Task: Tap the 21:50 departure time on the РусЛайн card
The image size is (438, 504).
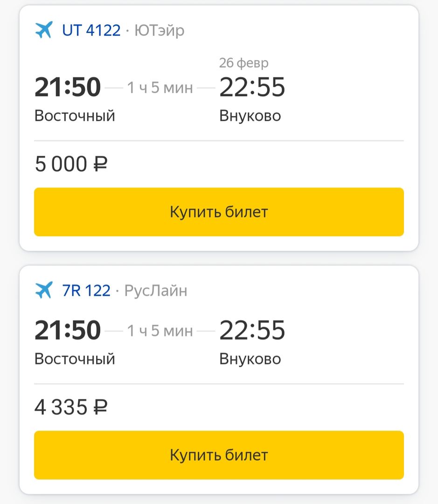Action: pyautogui.click(x=68, y=330)
